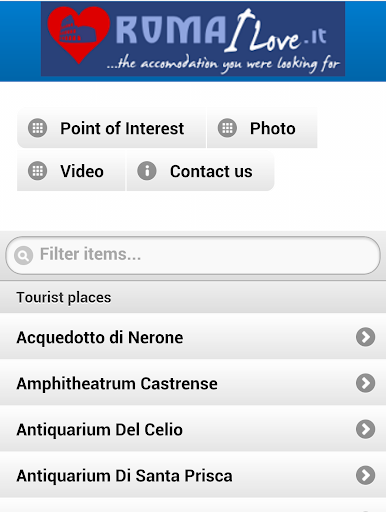Open the Point of Interest menu

[x=111, y=128]
